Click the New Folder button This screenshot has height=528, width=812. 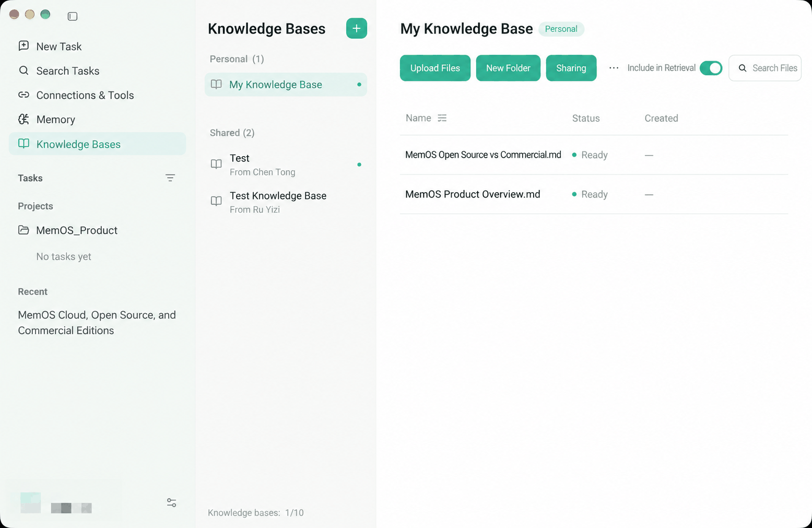[x=508, y=68]
